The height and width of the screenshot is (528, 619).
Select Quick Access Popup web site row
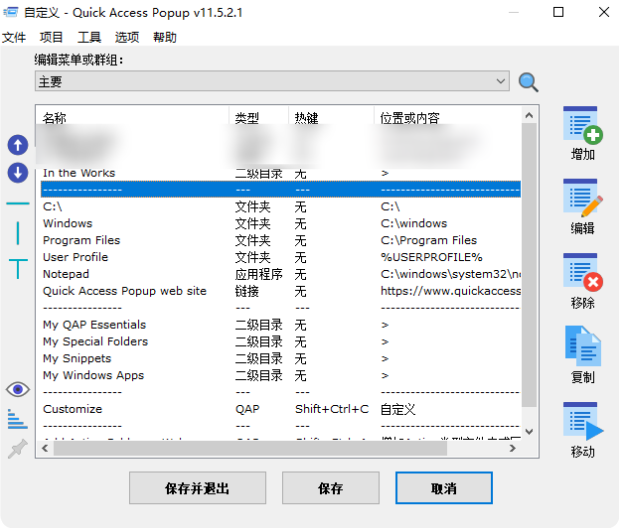[x=281, y=291]
